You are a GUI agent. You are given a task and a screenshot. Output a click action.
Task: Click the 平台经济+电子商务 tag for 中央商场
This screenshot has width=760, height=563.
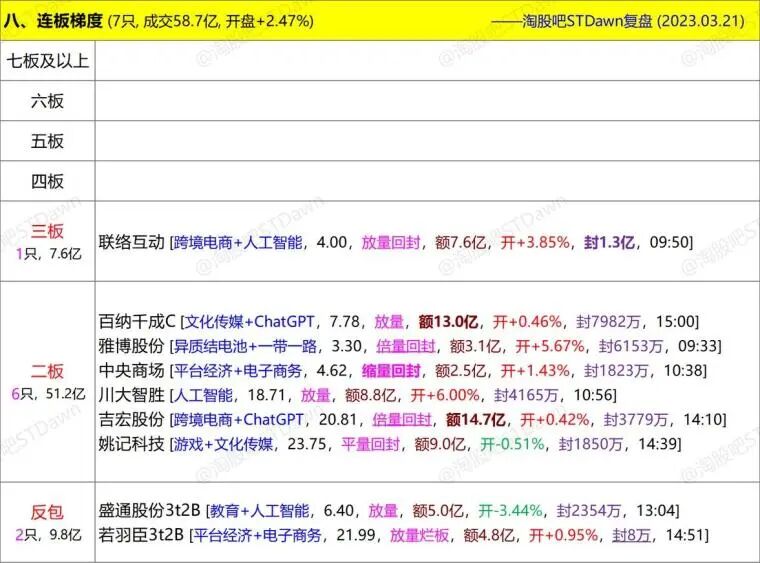click(x=238, y=371)
